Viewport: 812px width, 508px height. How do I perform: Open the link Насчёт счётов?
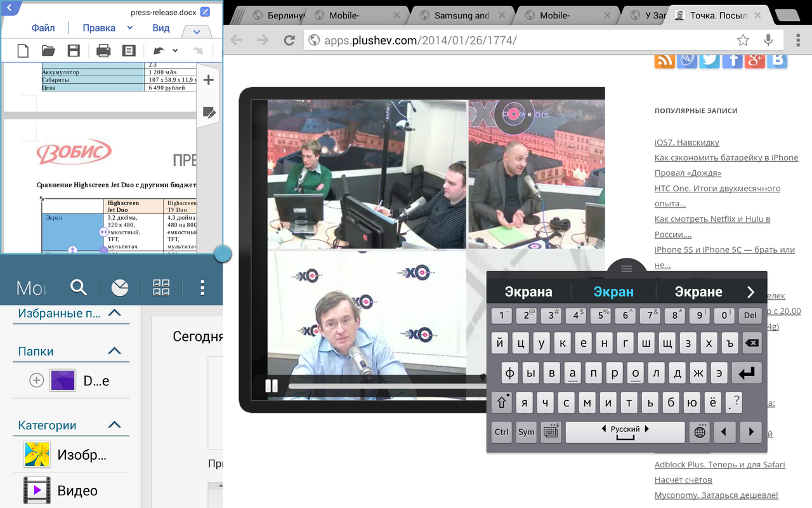[683, 479]
